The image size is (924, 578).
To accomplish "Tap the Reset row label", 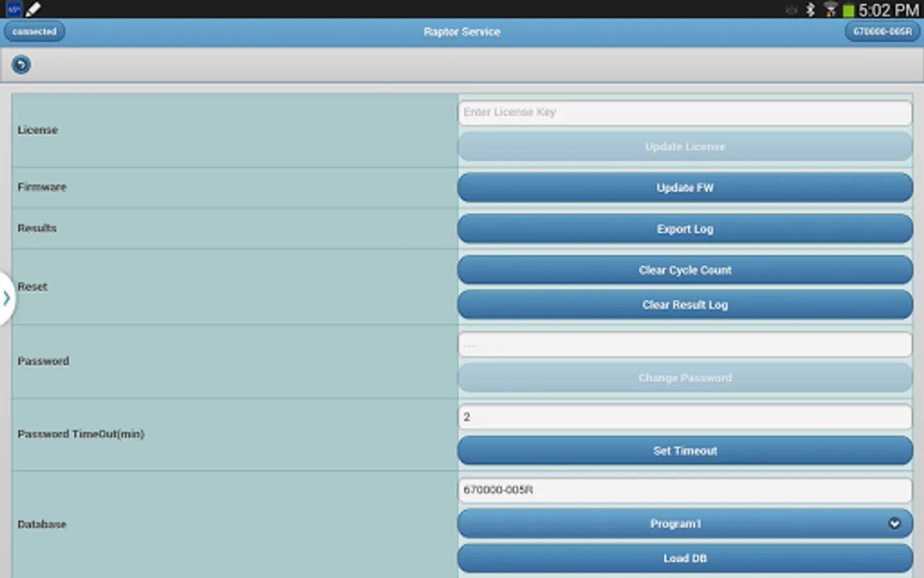I will click(33, 287).
